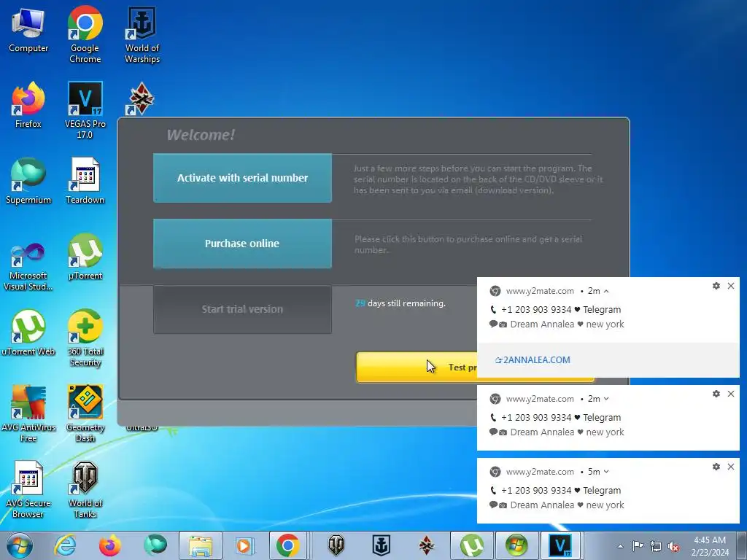This screenshot has width=747, height=560.
Task: Select the Firefox desktop shortcut
Action: tap(28, 105)
